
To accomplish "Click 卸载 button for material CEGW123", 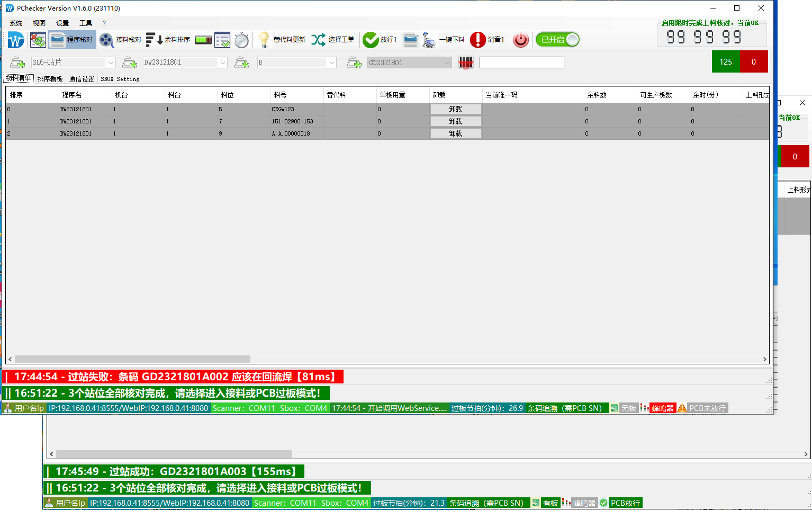I will click(x=455, y=109).
